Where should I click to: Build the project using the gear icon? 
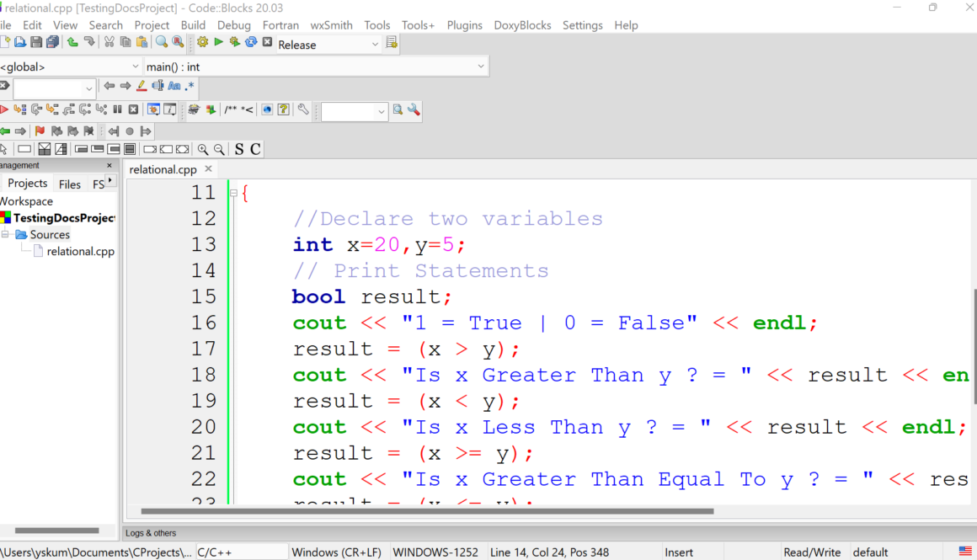coord(202,42)
